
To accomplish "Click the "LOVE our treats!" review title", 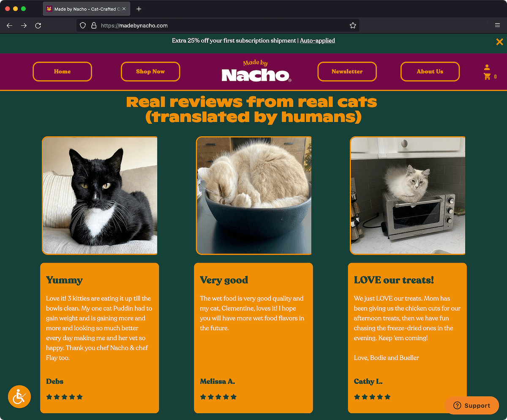I will [394, 280].
